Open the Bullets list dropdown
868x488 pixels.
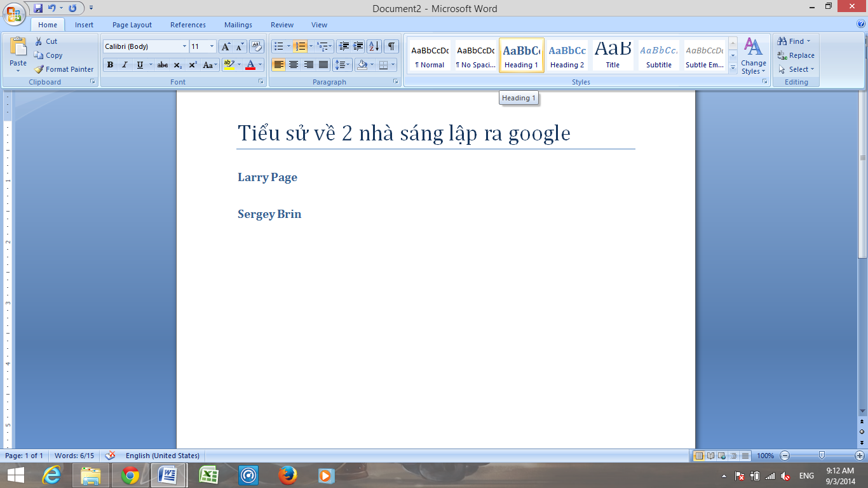pos(288,46)
